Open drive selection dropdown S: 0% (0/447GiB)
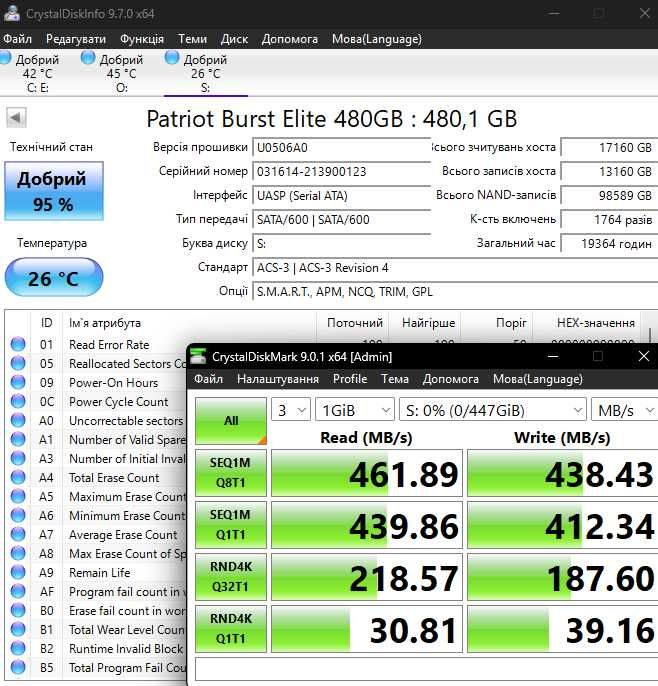The width and height of the screenshot is (658, 686). tap(493, 410)
